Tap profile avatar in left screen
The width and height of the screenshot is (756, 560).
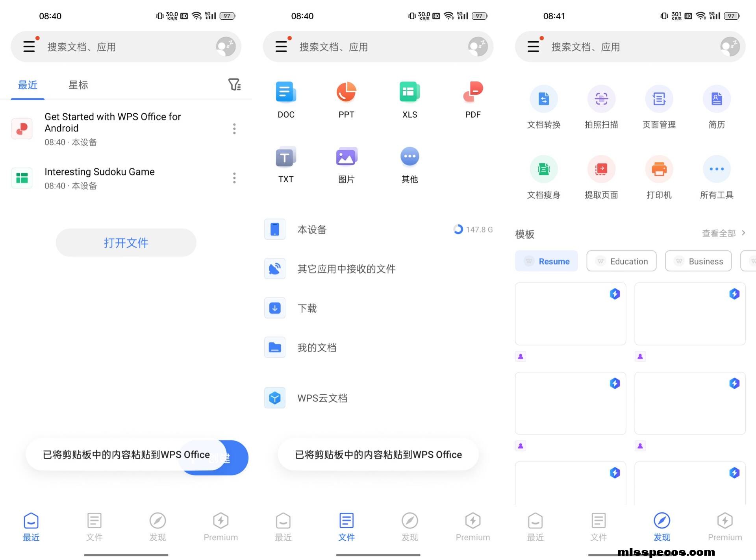[x=226, y=46]
